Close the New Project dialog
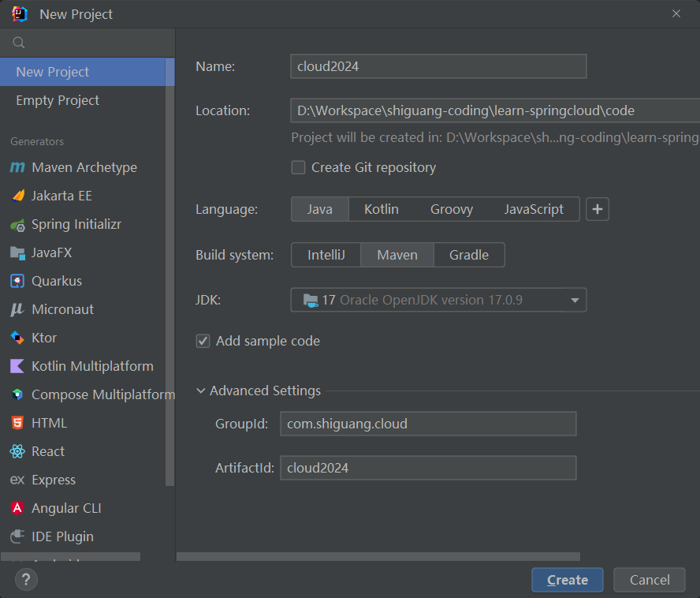Viewport: 700px width, 598px height. (676, 14)
